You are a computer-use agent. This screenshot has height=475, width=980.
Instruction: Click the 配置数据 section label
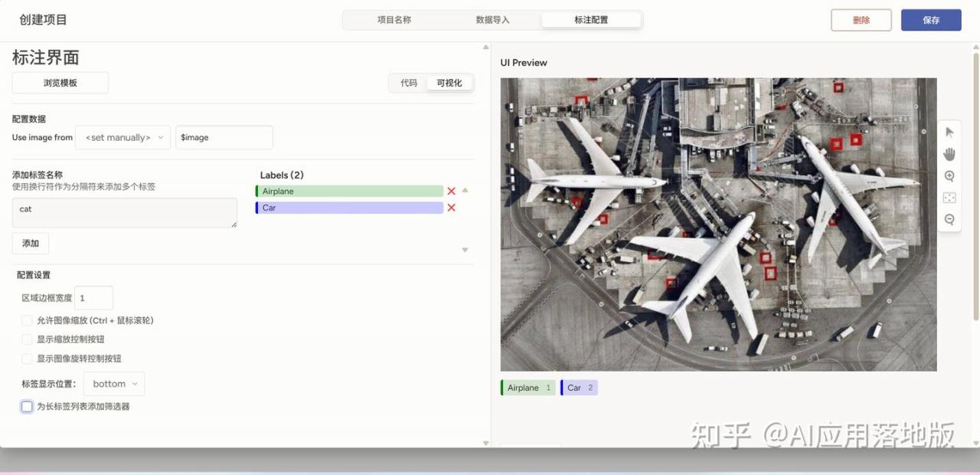29,120
